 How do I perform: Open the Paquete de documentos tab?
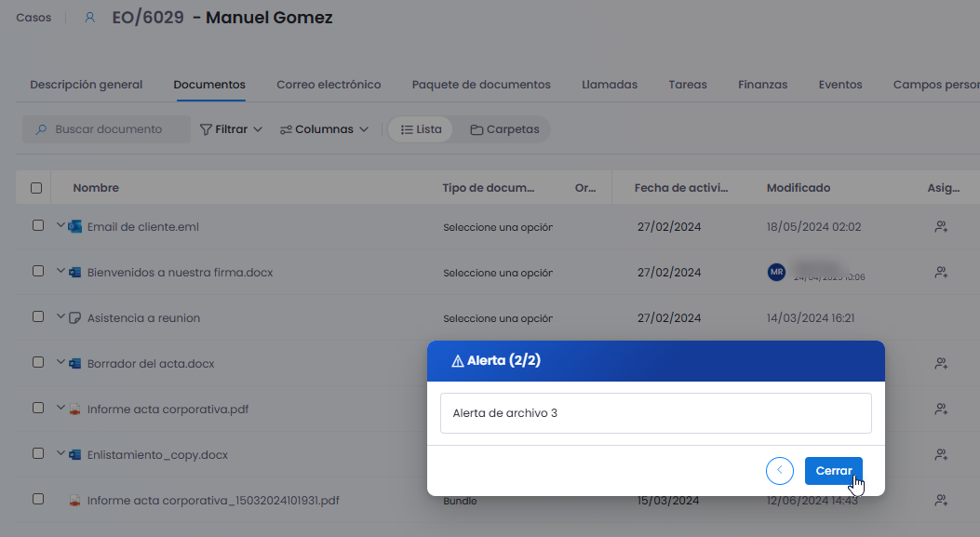pos(481,85)
